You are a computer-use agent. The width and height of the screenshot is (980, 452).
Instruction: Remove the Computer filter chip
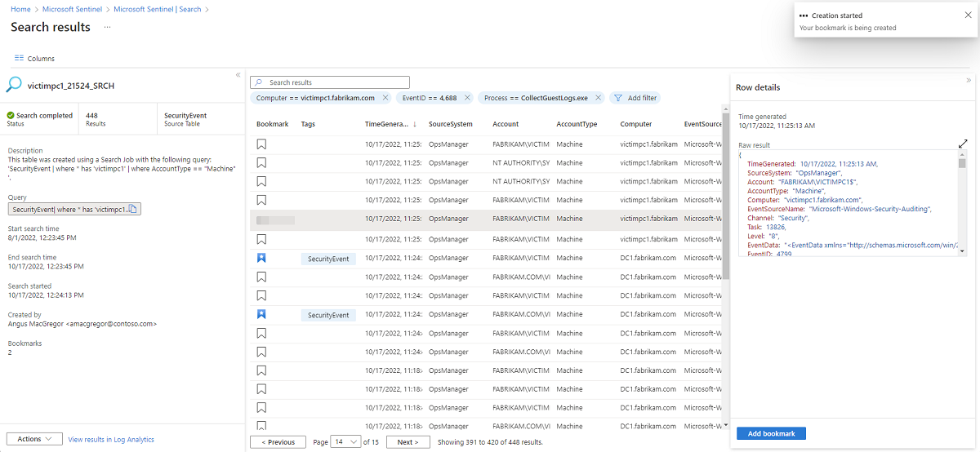tap(385, 98)
